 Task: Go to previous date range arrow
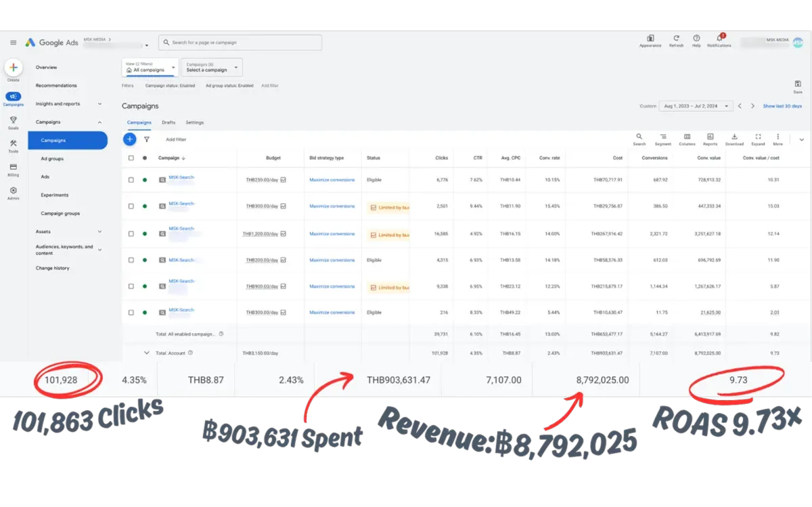[740, 106]
